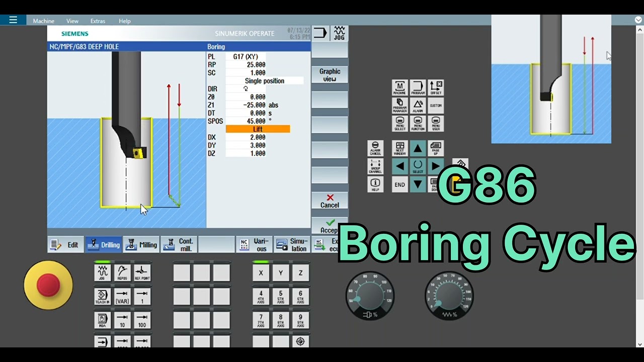The image size is (644, 362).
Task: Select the increment 100 key
Action: pos(142,321)
